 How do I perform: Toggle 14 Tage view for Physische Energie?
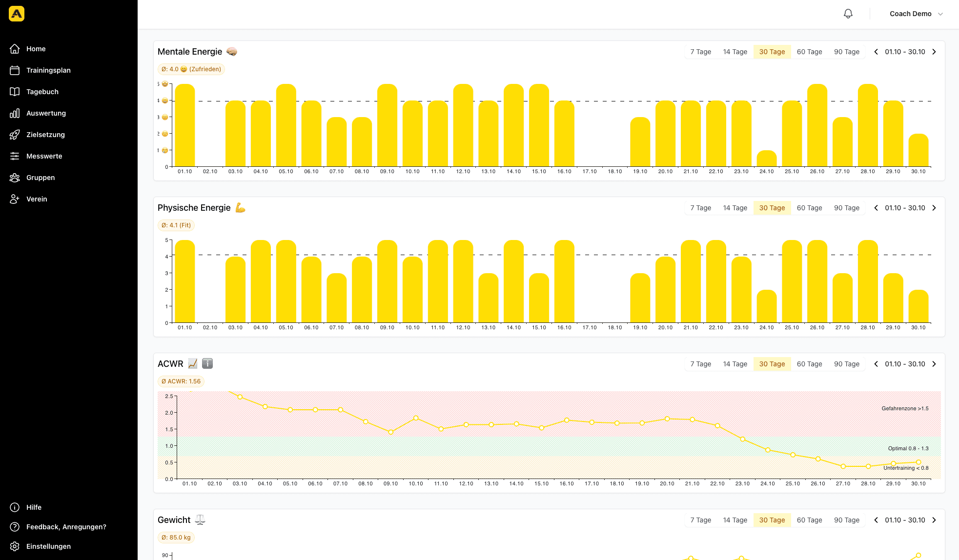pos(735,208)
